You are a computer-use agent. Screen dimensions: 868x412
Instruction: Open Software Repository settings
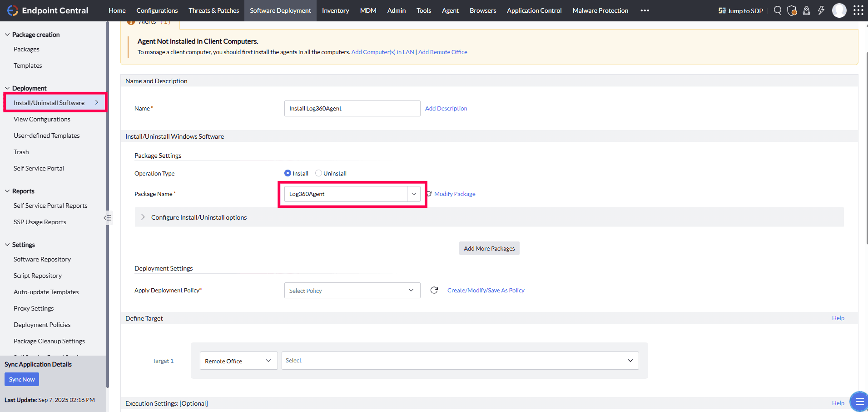[x=42, y=259]
